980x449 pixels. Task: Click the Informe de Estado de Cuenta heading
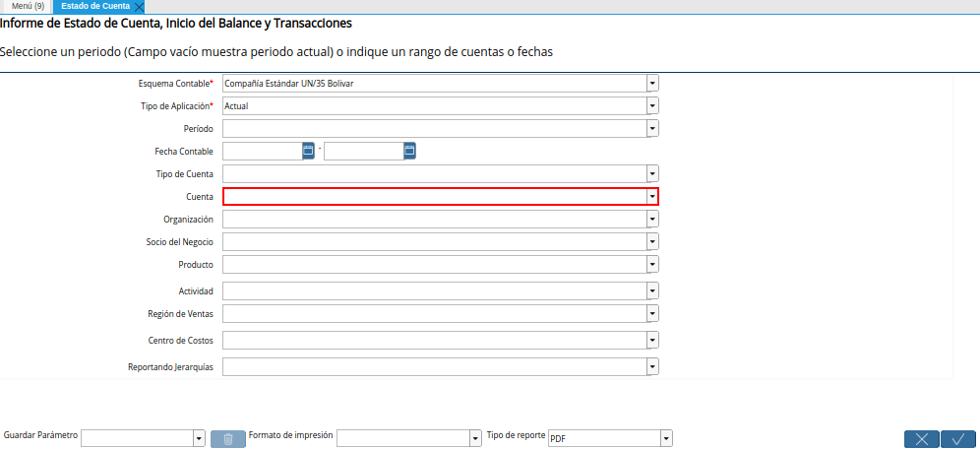[x=176, y=24]
